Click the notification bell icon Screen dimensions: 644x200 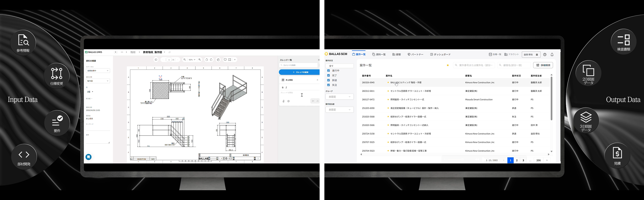pyautogui.click(x=552, y=54)
